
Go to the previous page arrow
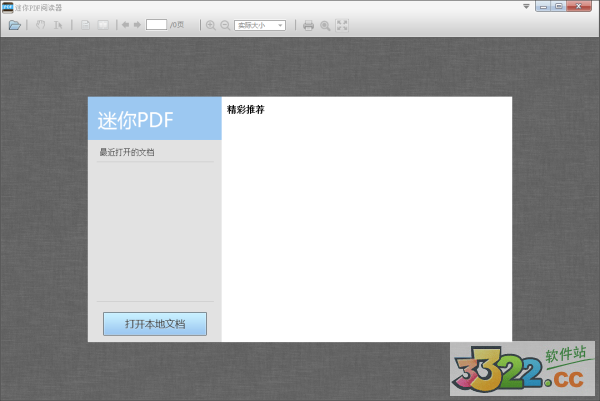coord(126,25)
